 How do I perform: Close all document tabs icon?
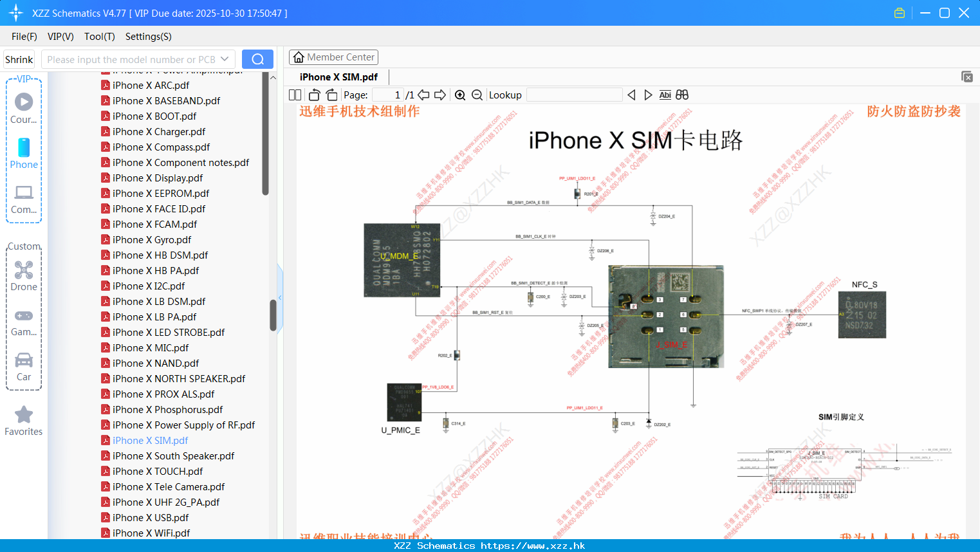click(966, 77)
